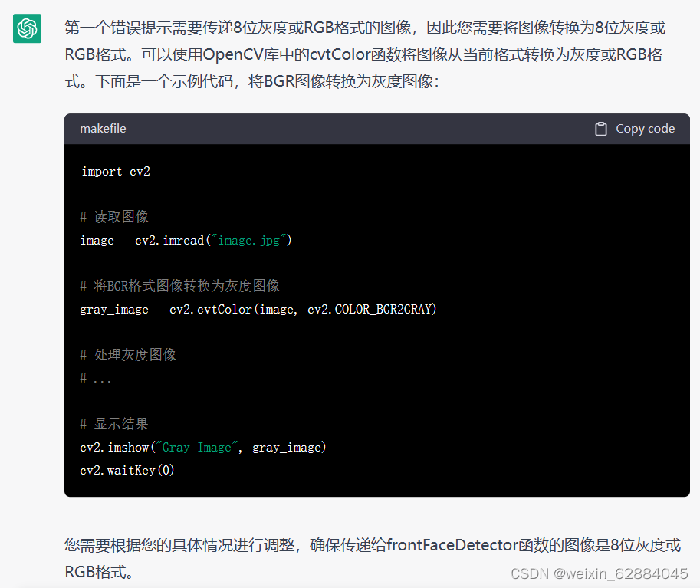Click the word frontFaceDetector in the last paragraph
The image size is (700, 588).
(x=452, y=545)
